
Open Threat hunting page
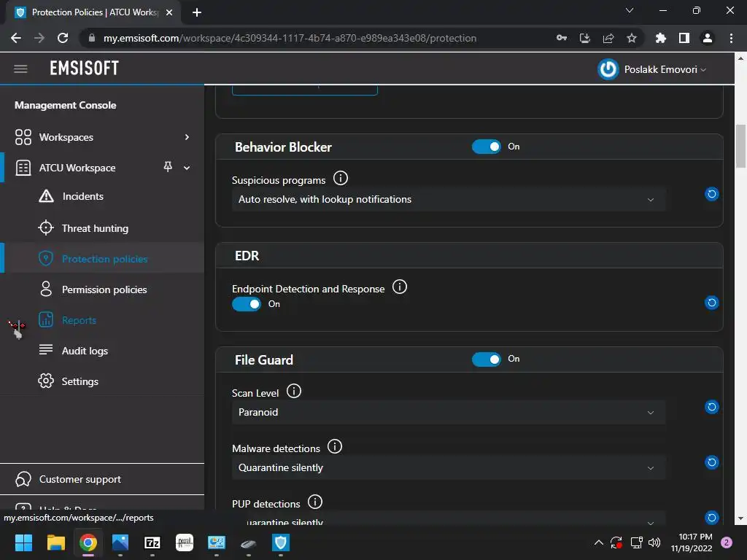(96, 228)
